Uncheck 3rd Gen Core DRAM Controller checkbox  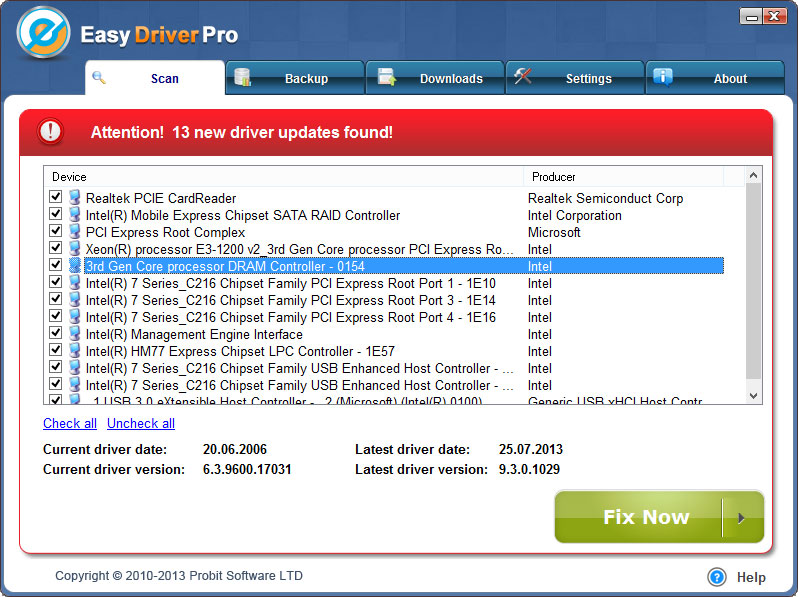pos(55,265)
